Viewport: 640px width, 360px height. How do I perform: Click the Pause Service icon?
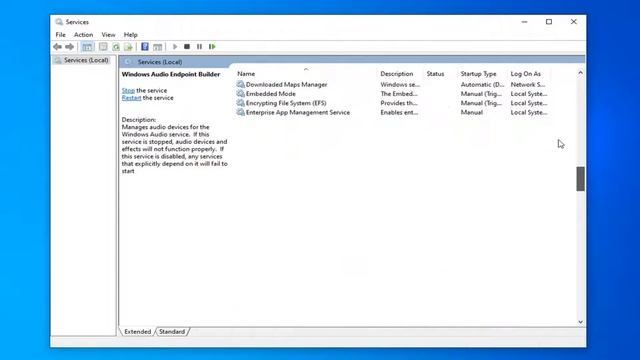coord(199,47)
